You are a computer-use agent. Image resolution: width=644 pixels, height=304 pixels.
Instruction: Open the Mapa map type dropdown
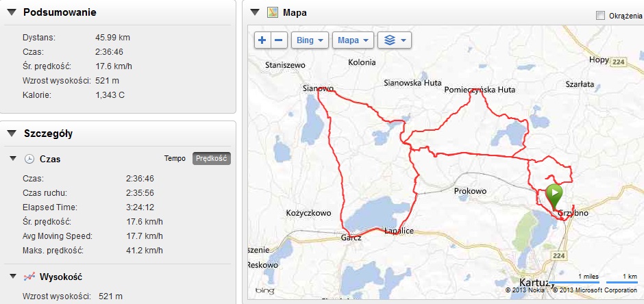point(353,40)
